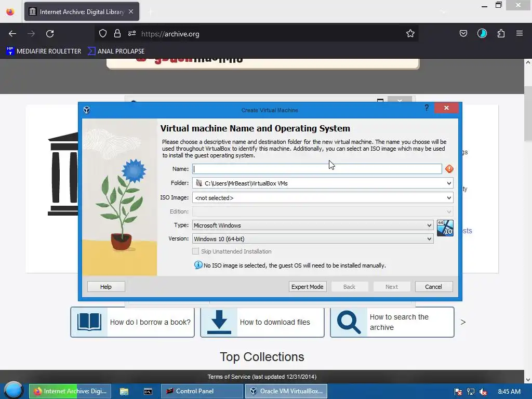Screen dimensions: 532x399
Task: Open How to search the archive
Action: pyautogui.click(x=399, y=322)
